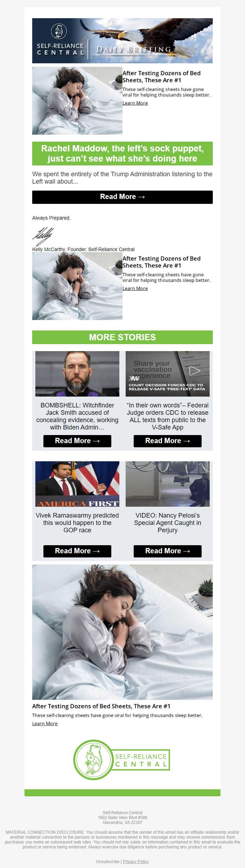
Task: Click the Daily Briefing eagle banner
Action: pos(122,41)
